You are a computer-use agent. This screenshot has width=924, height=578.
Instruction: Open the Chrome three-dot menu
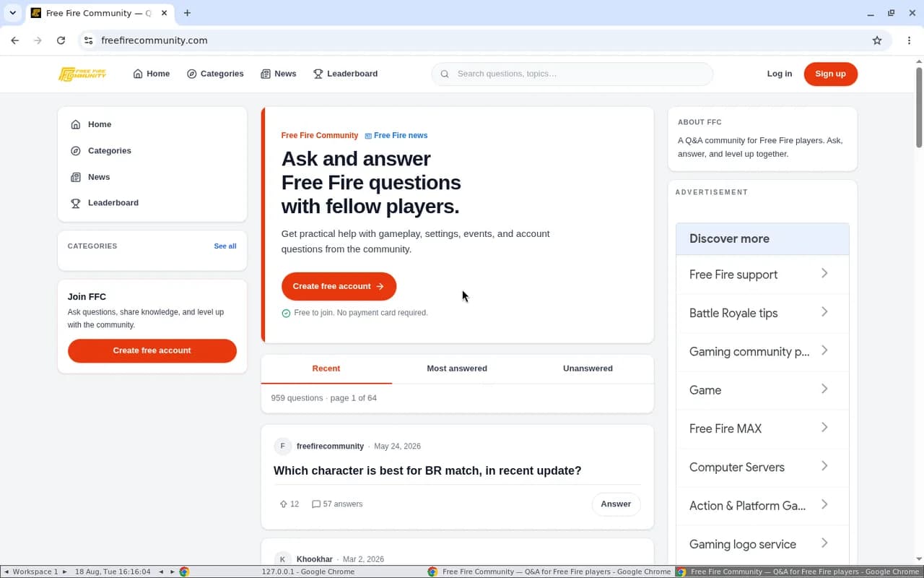909,40
